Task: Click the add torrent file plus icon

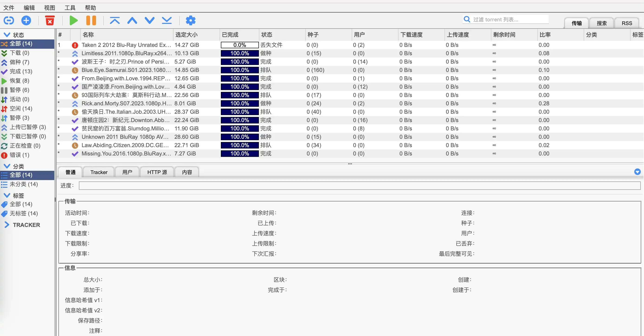Action: coord(26,20)
